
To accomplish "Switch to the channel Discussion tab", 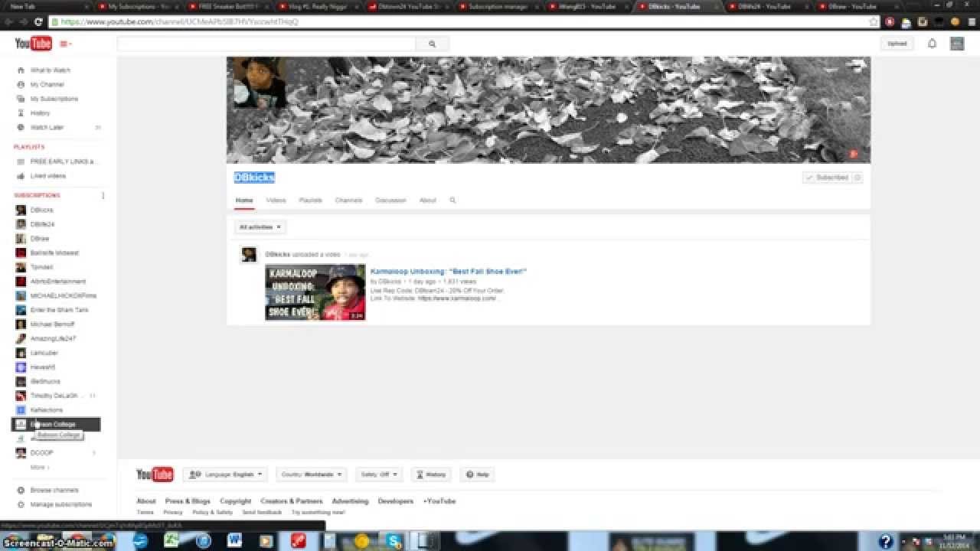I will point(390,201).
